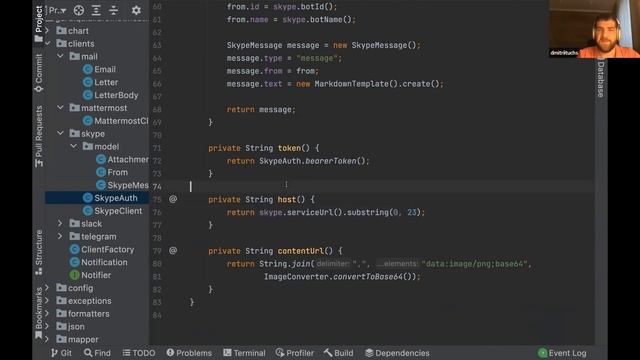Click the webcam video thumbnail

pos(594,29)
